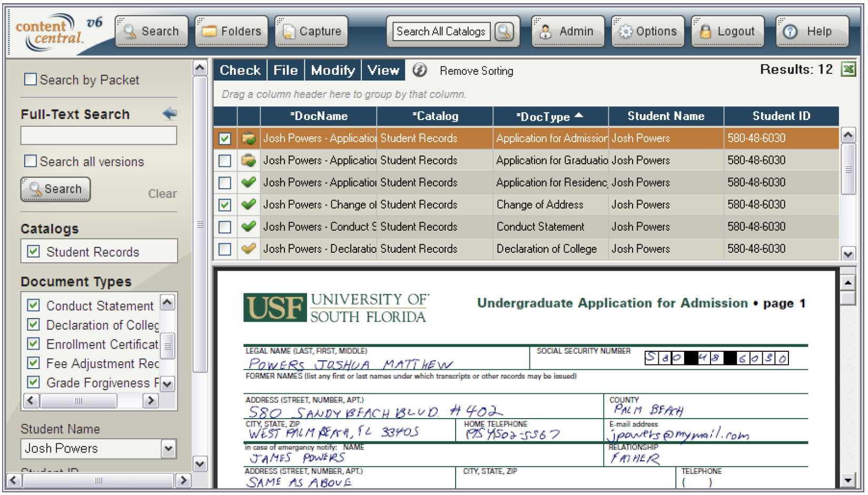The width and height of the screenshot is (868, 495).
Task: Open the Modify menu
Action: [333, 70]
